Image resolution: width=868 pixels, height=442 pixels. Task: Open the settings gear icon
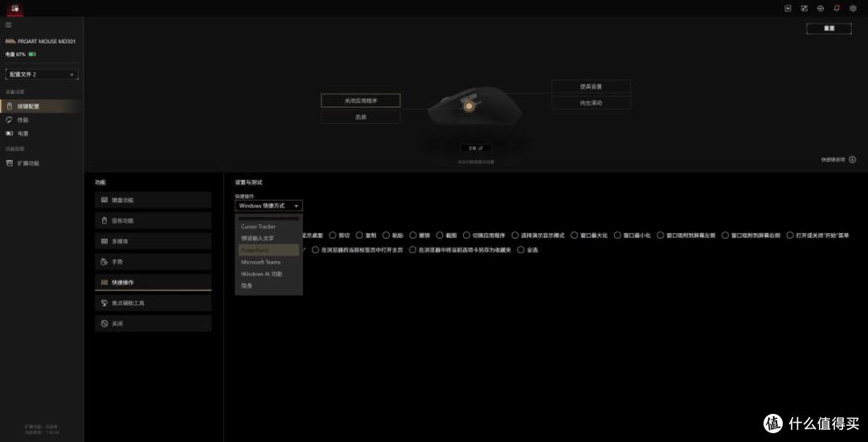click(x=853, y=8)
